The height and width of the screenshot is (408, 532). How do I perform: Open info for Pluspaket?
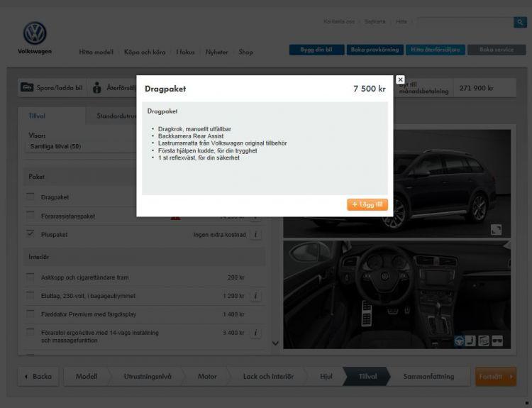255,235
